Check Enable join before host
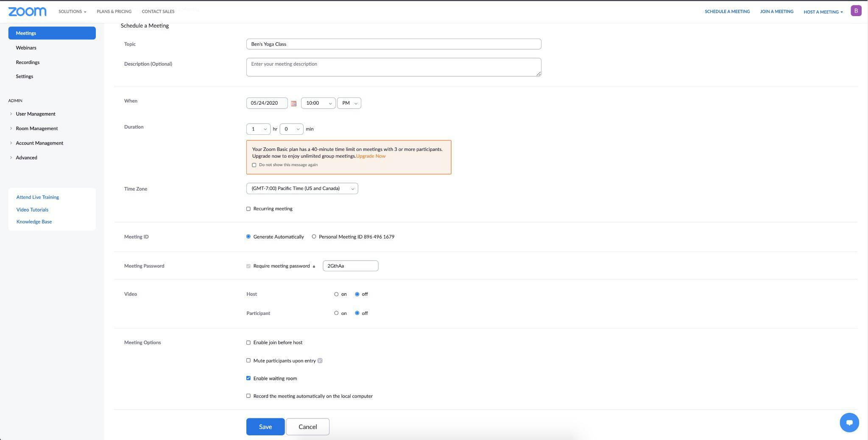Screen dimensions: 868x440 click(x=248, y=343)
